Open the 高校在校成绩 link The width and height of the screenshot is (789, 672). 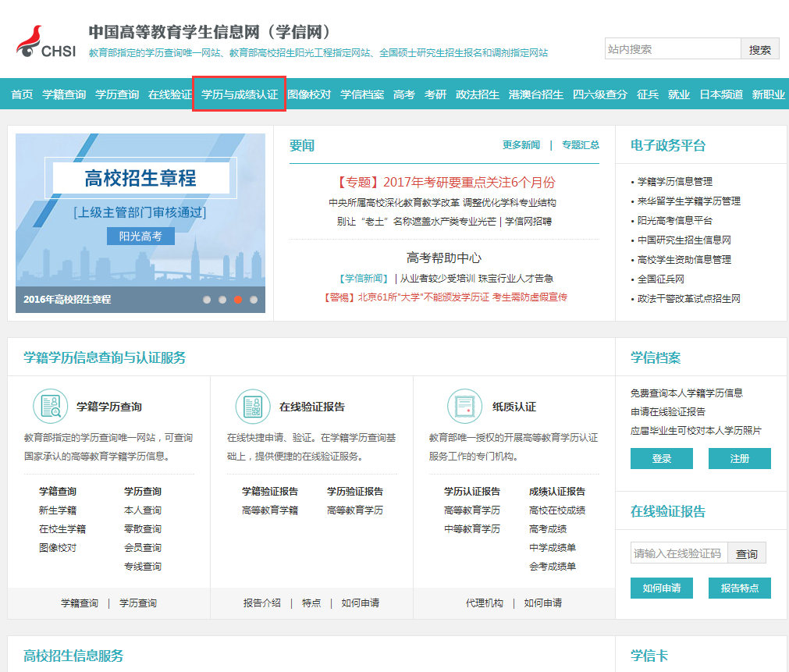(557, 510)
